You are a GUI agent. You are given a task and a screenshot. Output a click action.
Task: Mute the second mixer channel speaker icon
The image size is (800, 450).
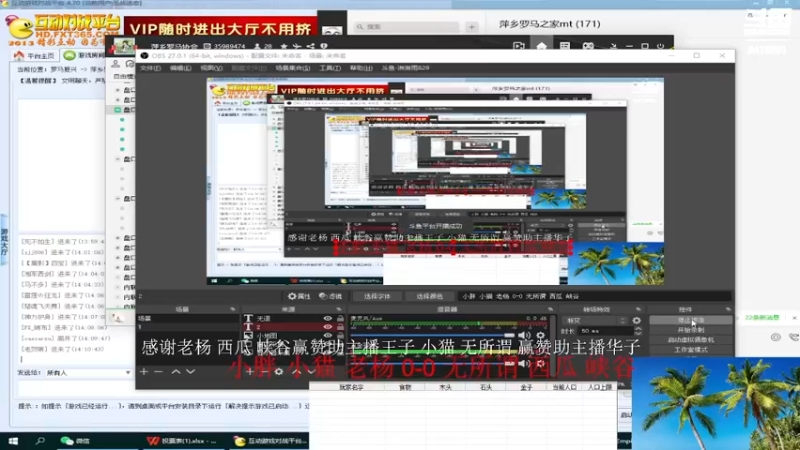click(522, 363)
